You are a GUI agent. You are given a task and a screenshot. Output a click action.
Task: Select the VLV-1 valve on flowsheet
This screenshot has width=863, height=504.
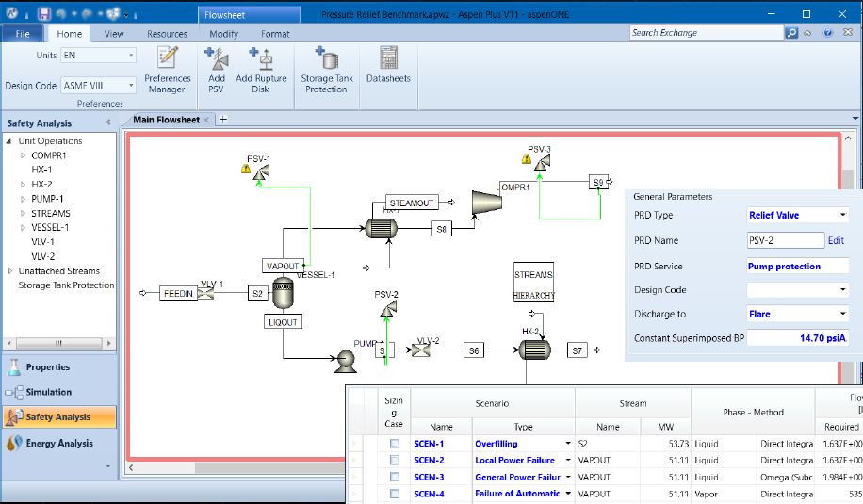(x=205, y=293)
